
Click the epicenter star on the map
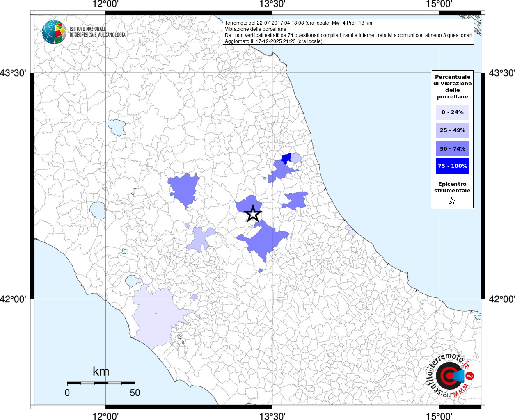253,213
